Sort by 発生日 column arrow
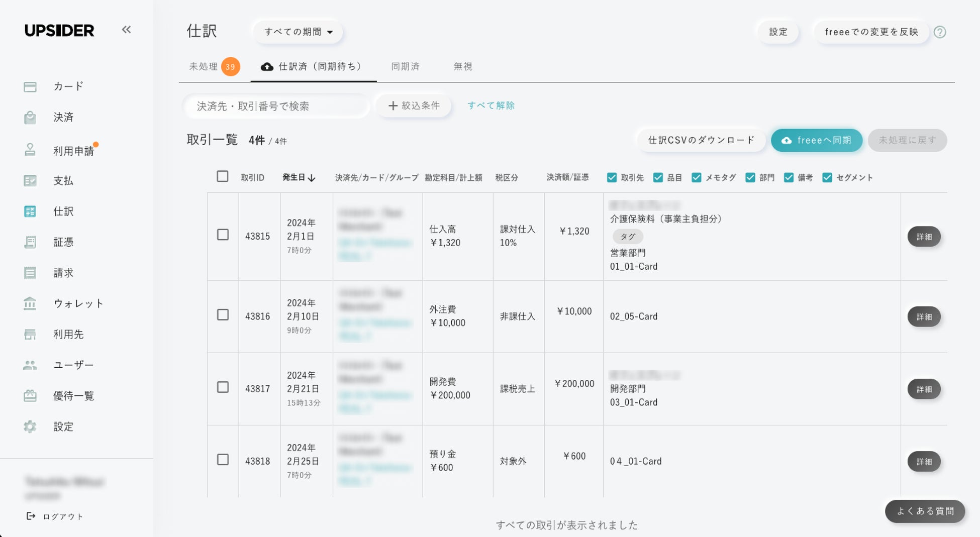 click(312, 178)
